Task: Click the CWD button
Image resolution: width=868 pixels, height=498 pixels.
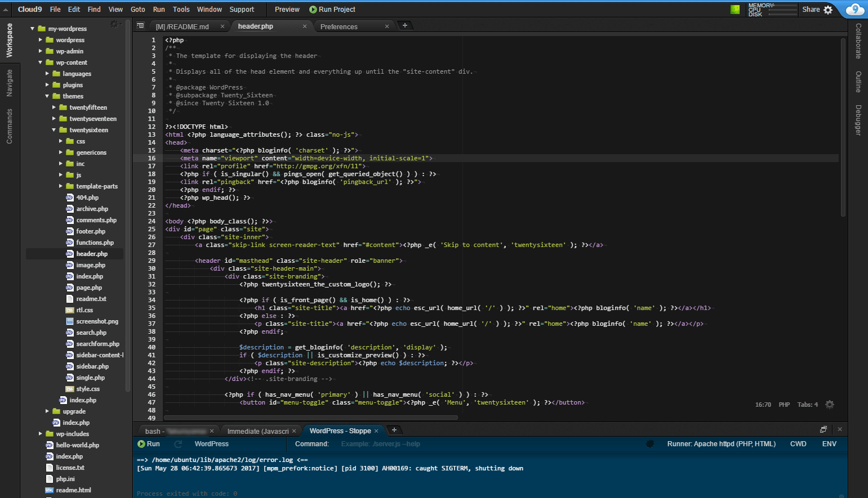Action: 798,444
